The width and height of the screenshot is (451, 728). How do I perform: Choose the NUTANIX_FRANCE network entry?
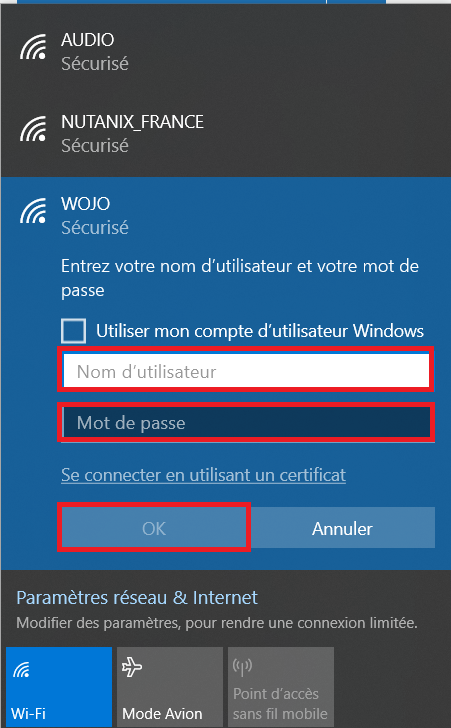[226, 134]
